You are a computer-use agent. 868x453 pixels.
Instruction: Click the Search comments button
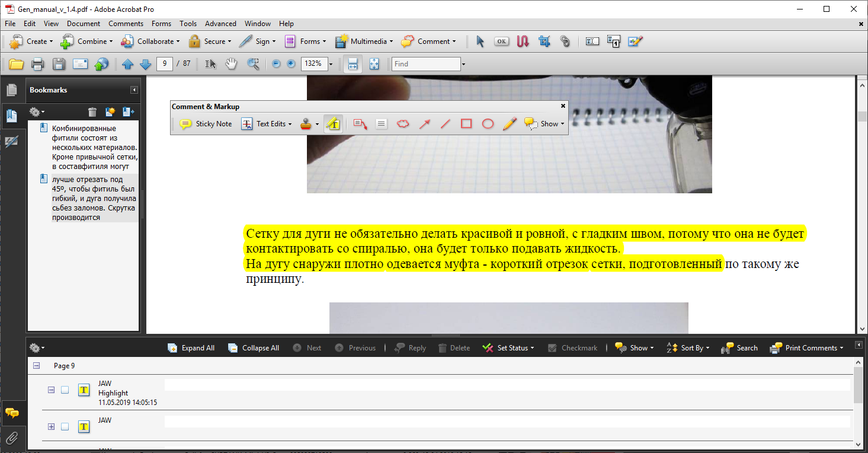click(x=739, y=348)
